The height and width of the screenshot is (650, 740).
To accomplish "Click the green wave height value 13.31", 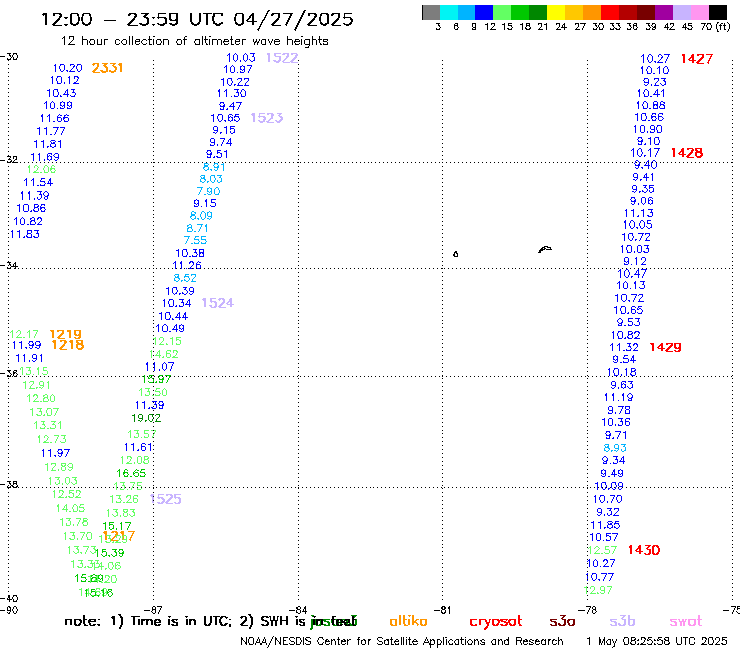I will click(48, 425).
